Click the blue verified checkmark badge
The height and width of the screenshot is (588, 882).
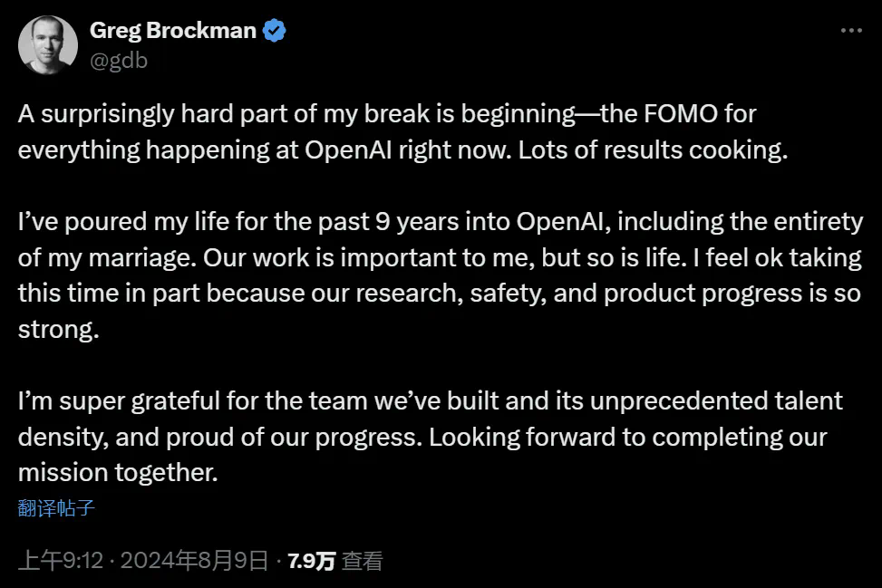pyautogui.click(x=275, y=31)
